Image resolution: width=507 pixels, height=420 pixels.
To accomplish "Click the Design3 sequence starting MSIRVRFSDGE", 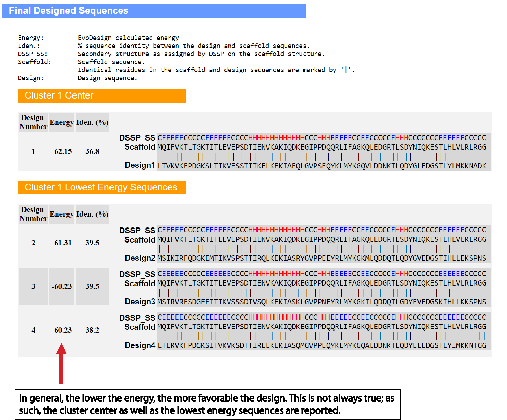I will tap(322, 302).
